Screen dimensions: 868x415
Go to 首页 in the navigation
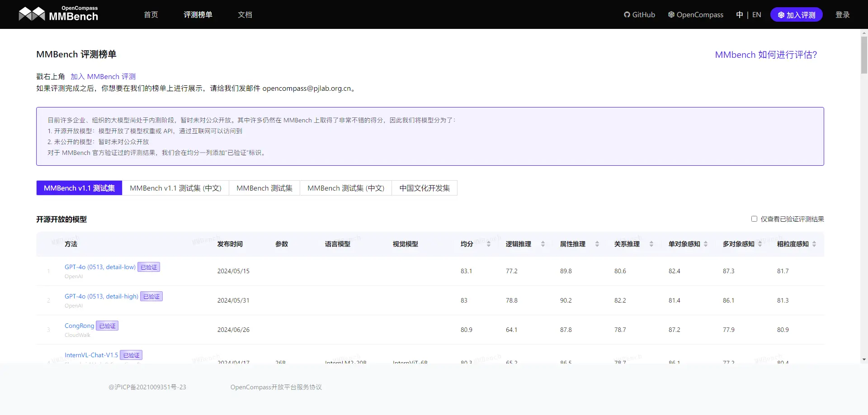[151, 14]
